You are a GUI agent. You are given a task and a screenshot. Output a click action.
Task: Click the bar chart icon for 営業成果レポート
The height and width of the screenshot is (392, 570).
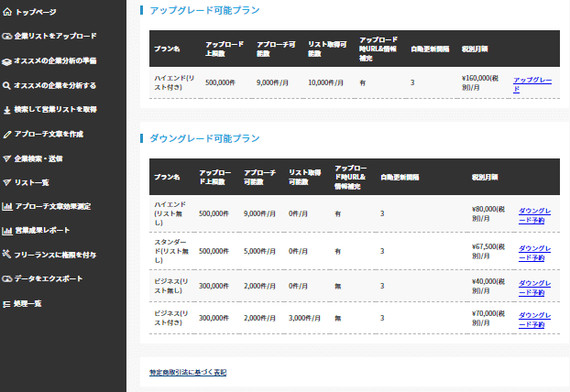coord(7,231)
